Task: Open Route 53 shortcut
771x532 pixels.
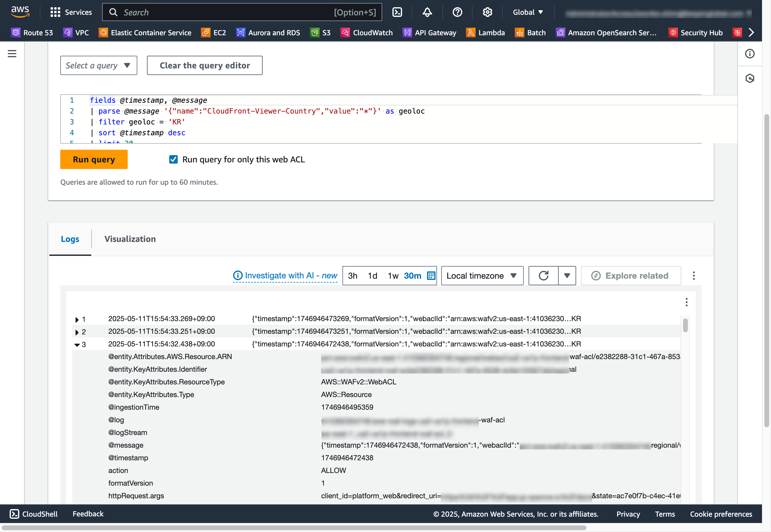Action: [32, 33]
